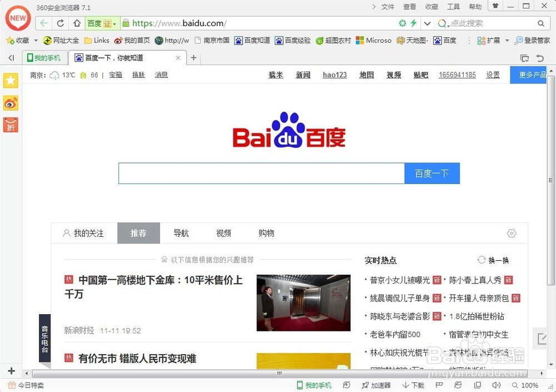The height and width of the screenshot is (392, 556).
Task: Open 今日特卖 in status bar
Action: point(26,385)
